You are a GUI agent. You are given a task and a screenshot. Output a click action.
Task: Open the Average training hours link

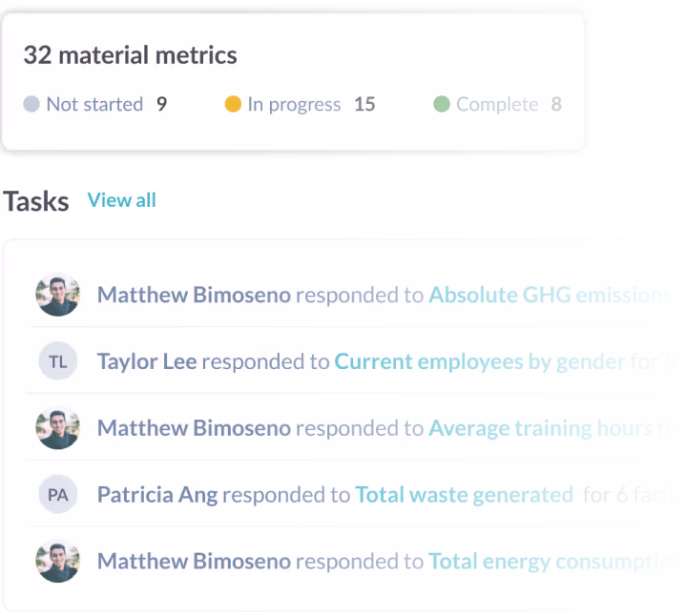(x=541, y=428)
